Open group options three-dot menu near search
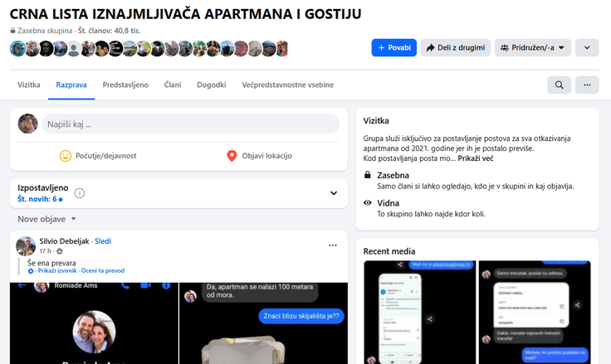This screenshot has height=364, width=611. [587, 85]
